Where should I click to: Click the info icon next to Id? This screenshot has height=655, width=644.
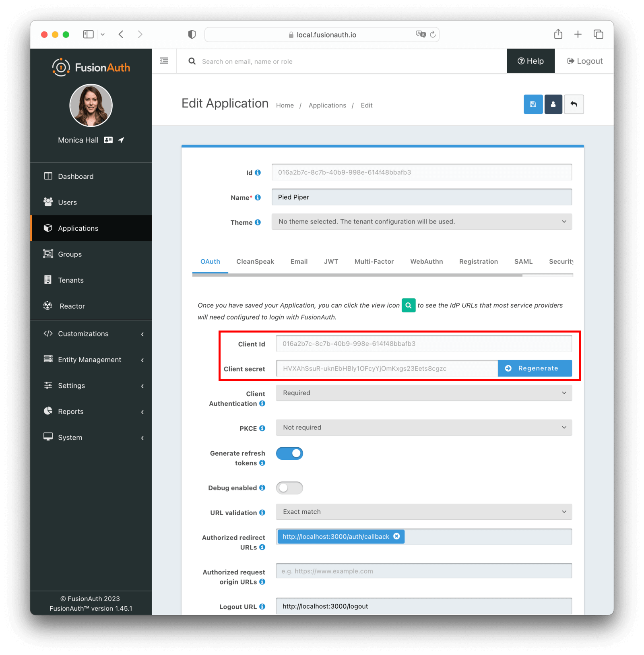(x=258, y=172)
